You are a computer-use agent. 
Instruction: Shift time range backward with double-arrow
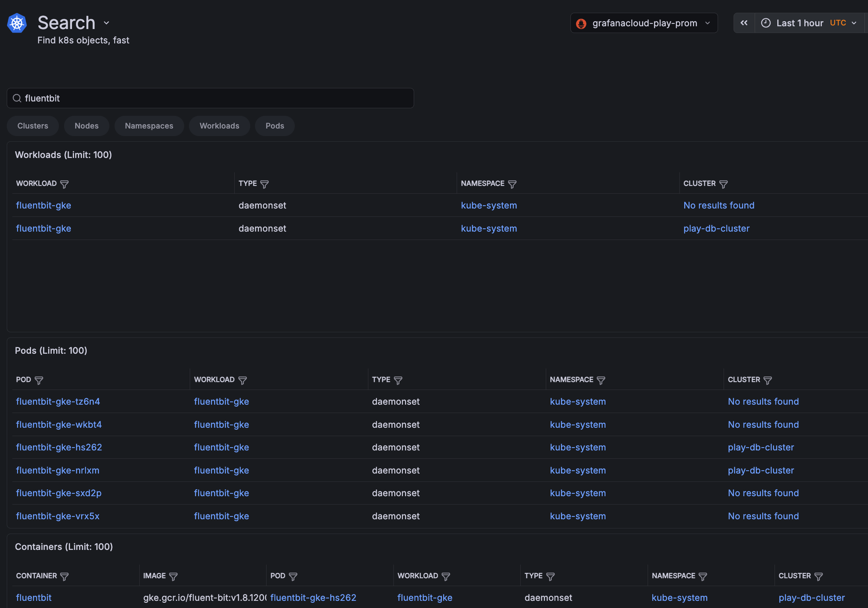coord(744,23)
